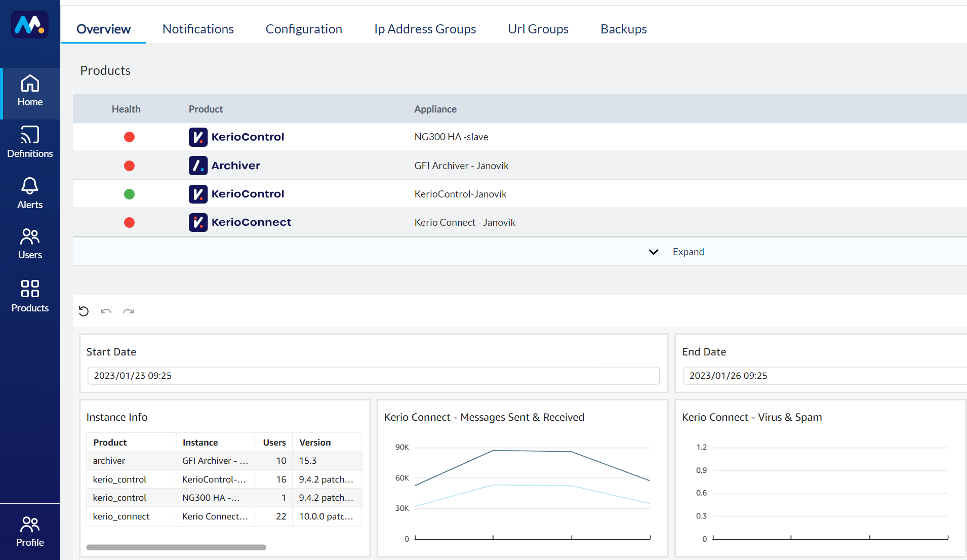Click the Messages Sent & Received chart title
The image size is (967, 560).
pyautogui.click(x=484, y=417)
